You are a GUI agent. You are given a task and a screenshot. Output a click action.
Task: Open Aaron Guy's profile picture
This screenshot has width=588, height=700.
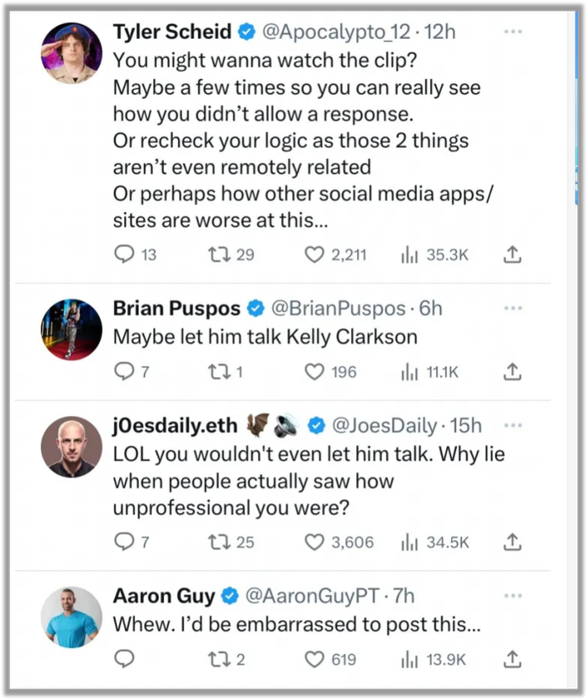click(x=71, y=617)
